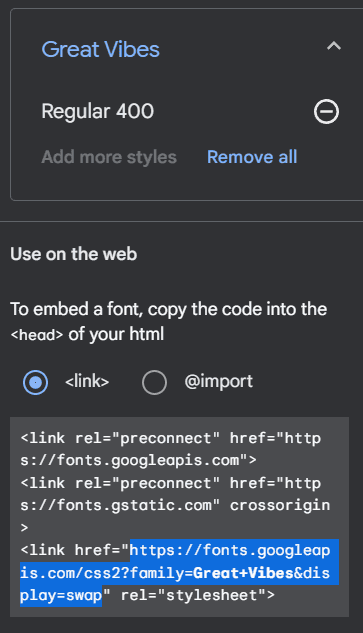The width and height of the screenshot is (363, 633).
Task: Click the 'Use on the web' heading
Action: point(73,254)
